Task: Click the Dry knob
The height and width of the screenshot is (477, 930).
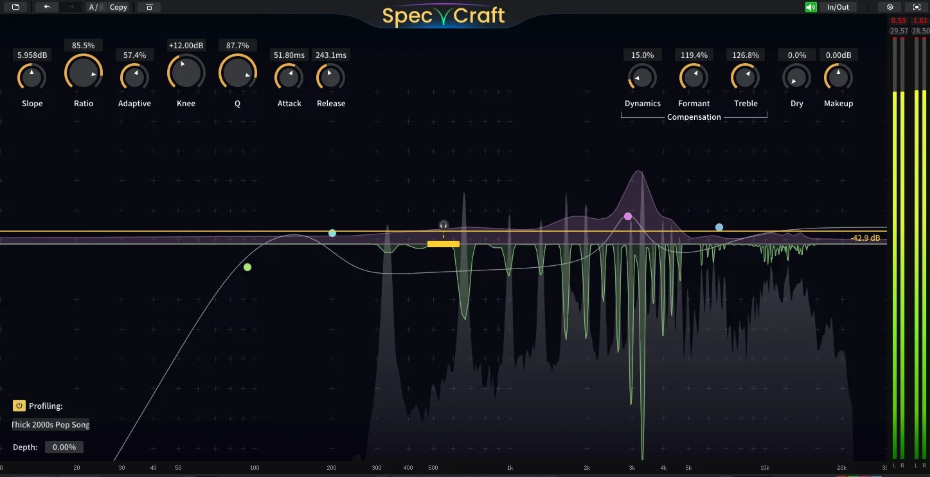Action: [797, 77]
